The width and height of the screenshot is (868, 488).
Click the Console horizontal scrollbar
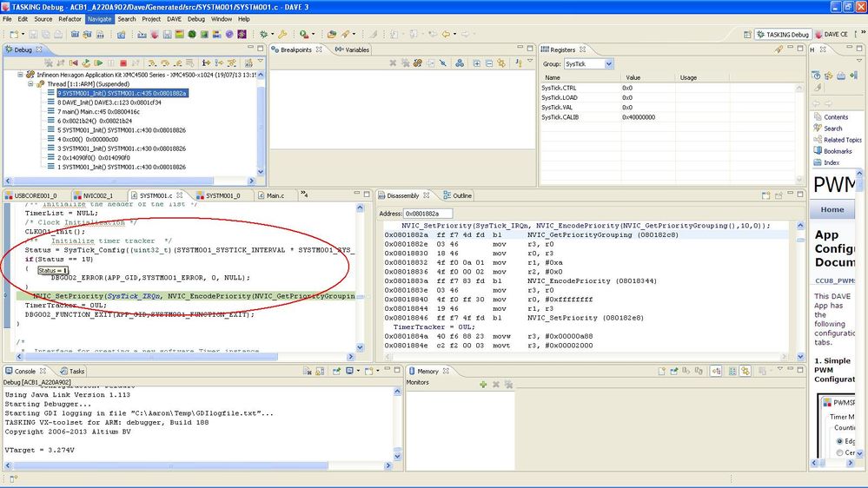pos(170,466)
